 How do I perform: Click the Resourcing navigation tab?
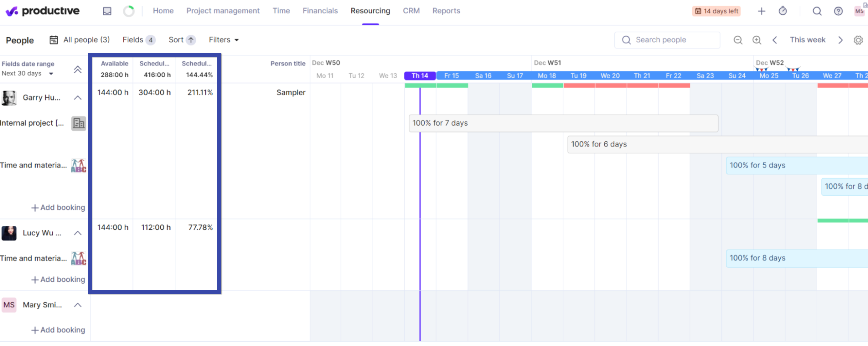pos(370,10)
